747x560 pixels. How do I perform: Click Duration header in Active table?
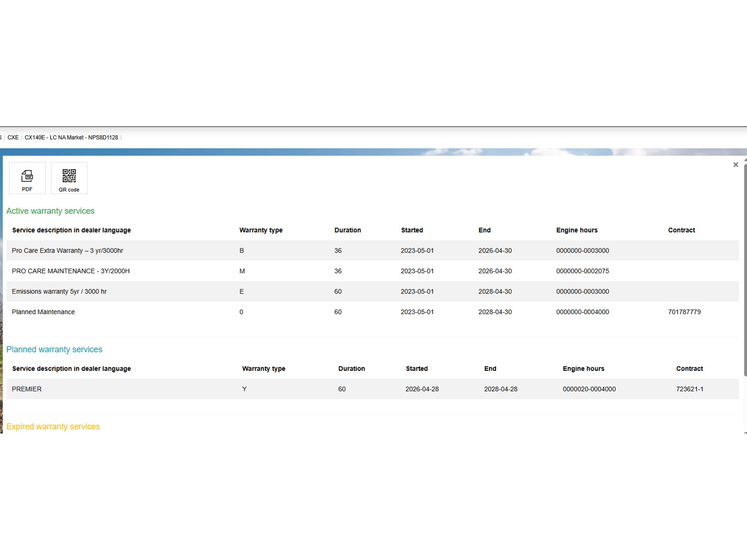348,230
